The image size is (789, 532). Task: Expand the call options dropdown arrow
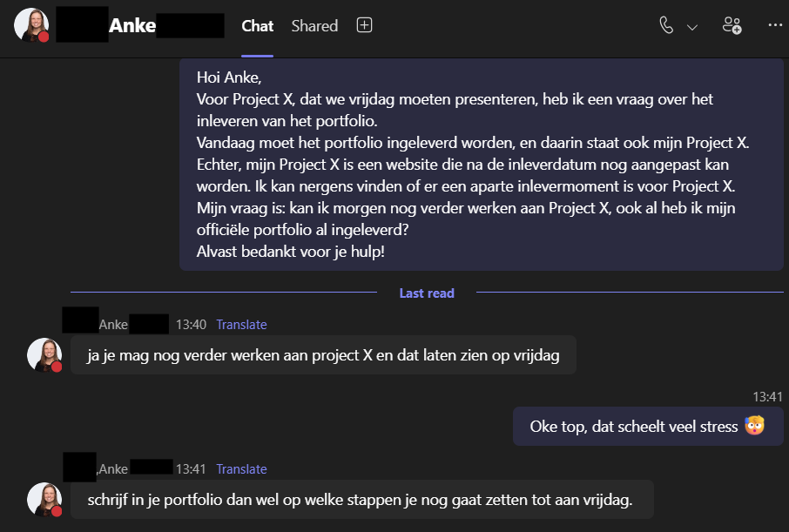692,27
